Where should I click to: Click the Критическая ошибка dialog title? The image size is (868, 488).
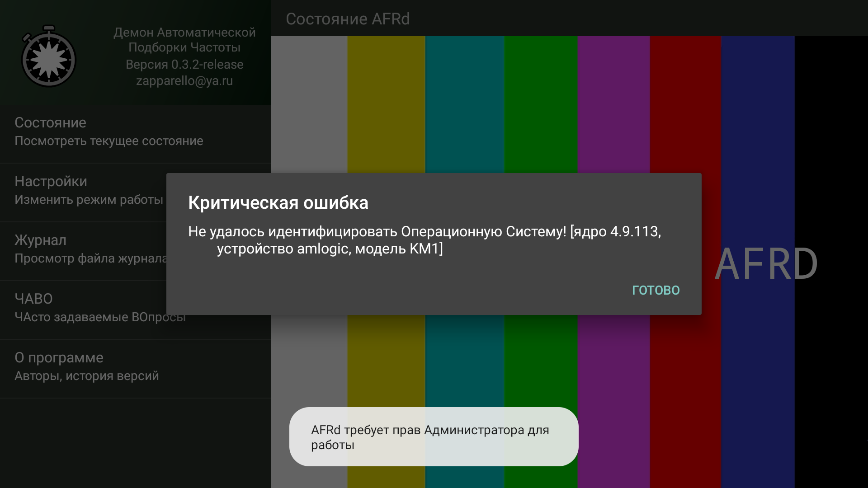point(278,202)
